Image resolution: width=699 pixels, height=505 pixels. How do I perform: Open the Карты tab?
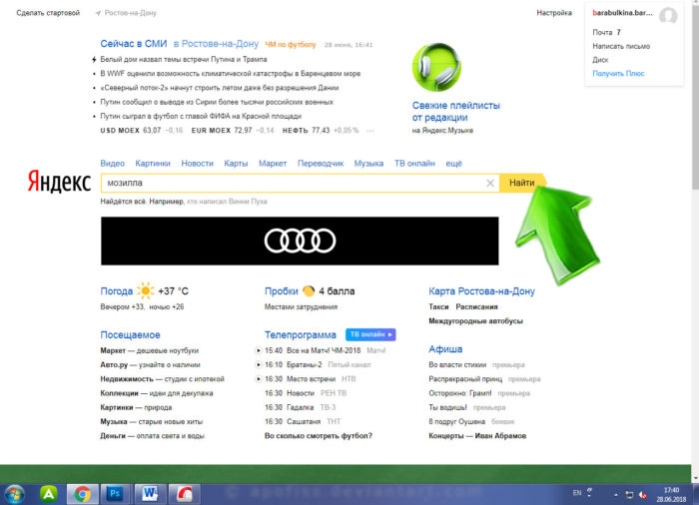[236, 164]
